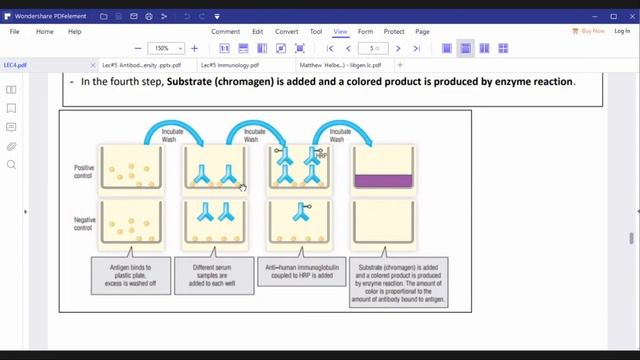Screen dimensions: 640x360
Task: Select two-page facing layout
Action: pyautogui.click(x=484, y=49)
